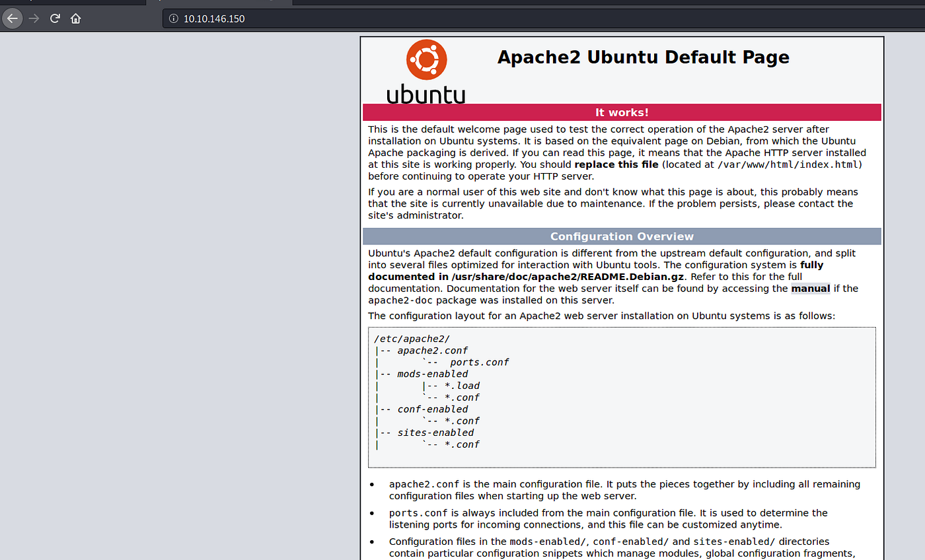Image resolution: width=925 pixels, height=560 pixels.
Task: Click the ports.conf bullet item text
Action: [x=609, y=518]
